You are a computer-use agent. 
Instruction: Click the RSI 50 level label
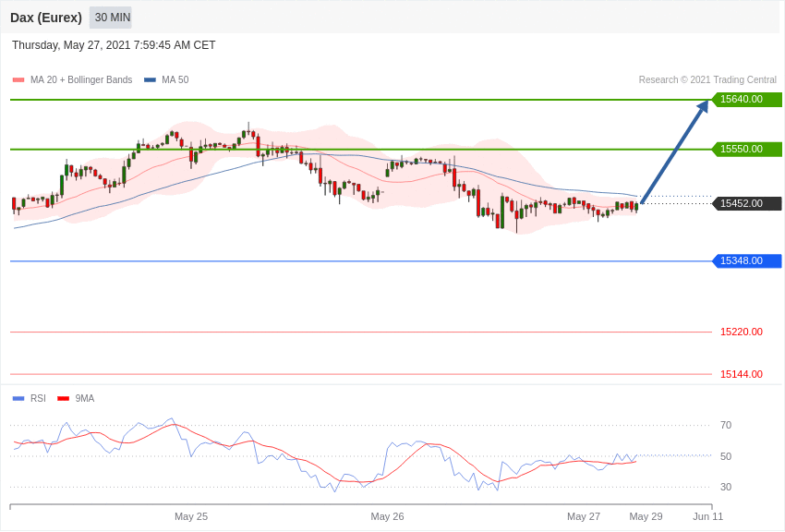tap(725, 456)
